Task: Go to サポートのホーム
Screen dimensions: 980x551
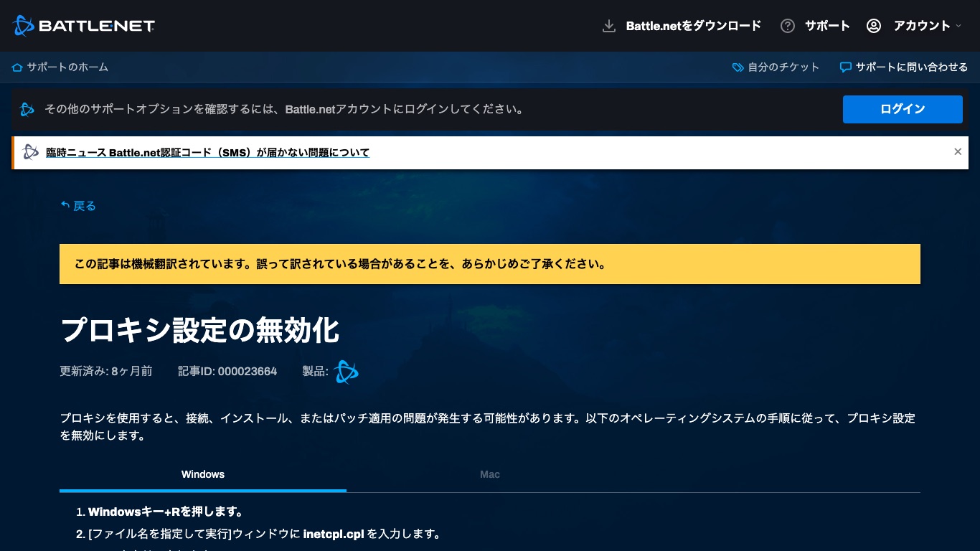Action: point(67,67)
